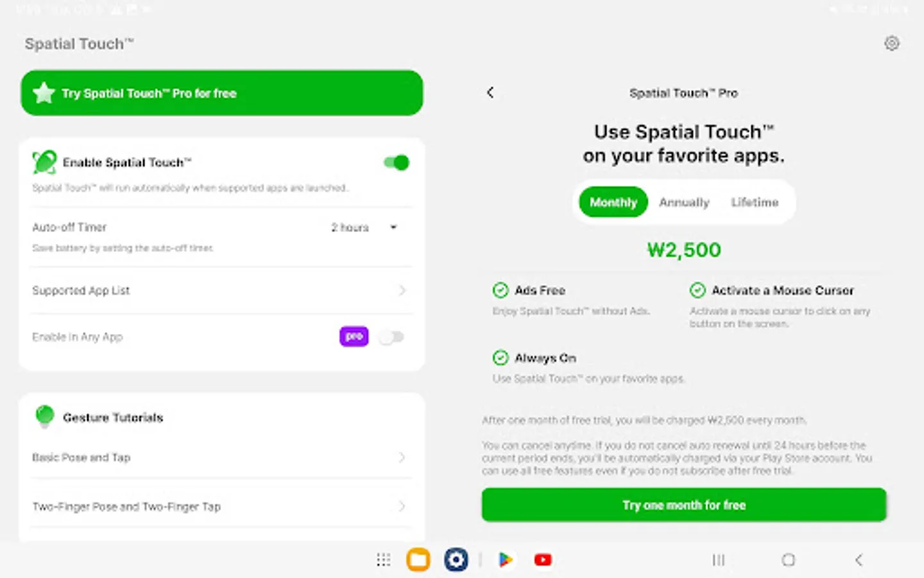Open Two-Finger Pose and Two-Finger Tap tutorial
Image resolution: width=924 pixels, height=578 pixels.
click(218, 507)
